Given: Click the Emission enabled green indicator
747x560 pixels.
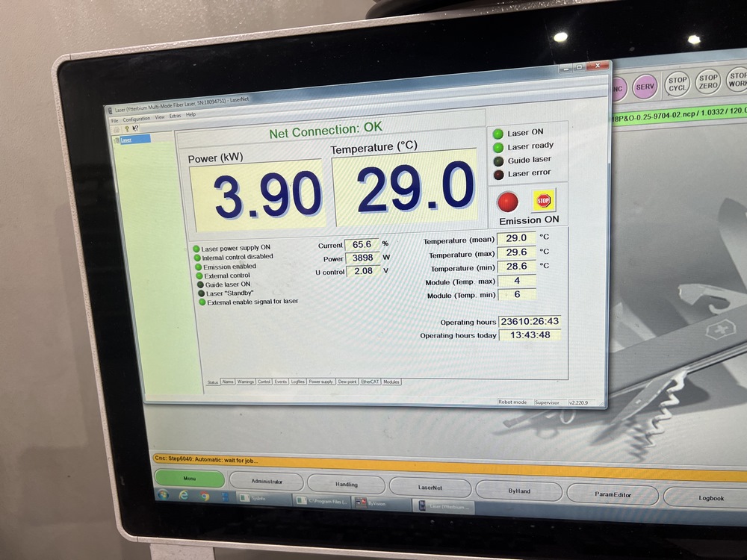Looking at the screenshot, I should click(198, 267).
